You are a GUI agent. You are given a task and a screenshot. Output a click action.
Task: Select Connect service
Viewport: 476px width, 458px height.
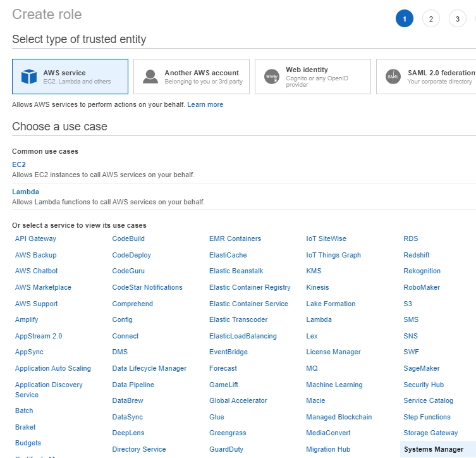click(x=125, y=336)
